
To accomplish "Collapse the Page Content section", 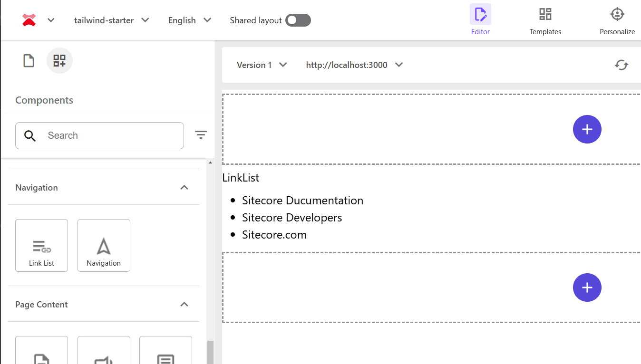I will coord(185,305).
